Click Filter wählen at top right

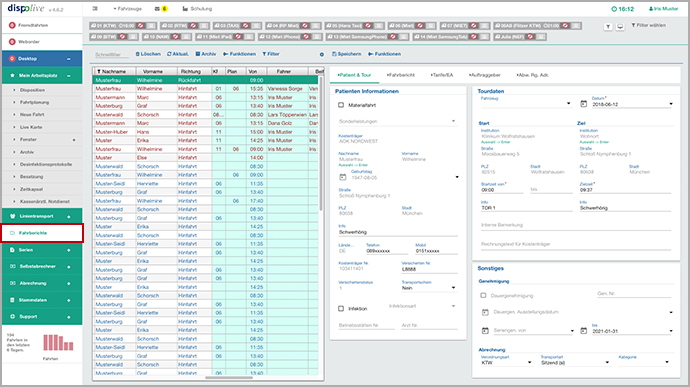(649, 25)
